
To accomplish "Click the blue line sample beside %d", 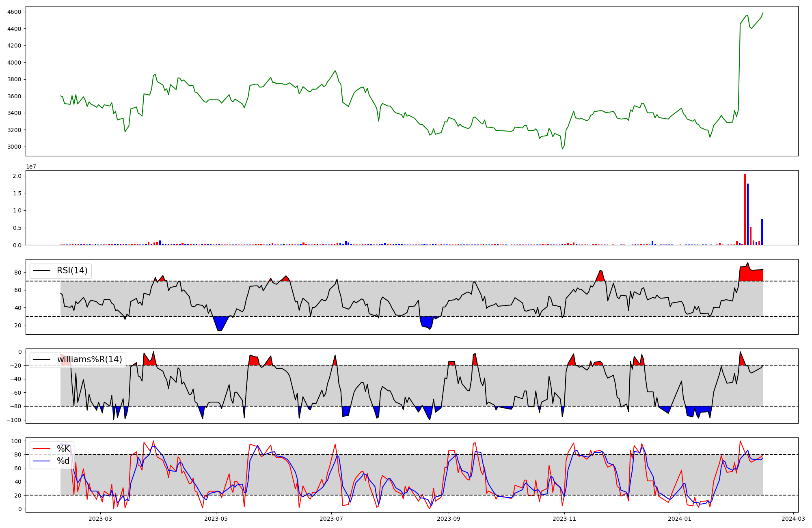I will [41, 461].
